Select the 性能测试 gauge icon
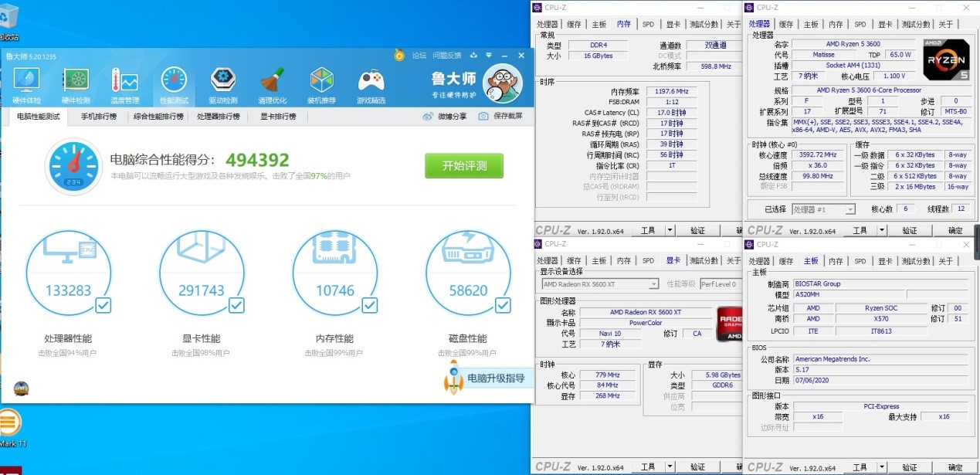The width and height of the screenshot is (980, 475). [174, 80]
